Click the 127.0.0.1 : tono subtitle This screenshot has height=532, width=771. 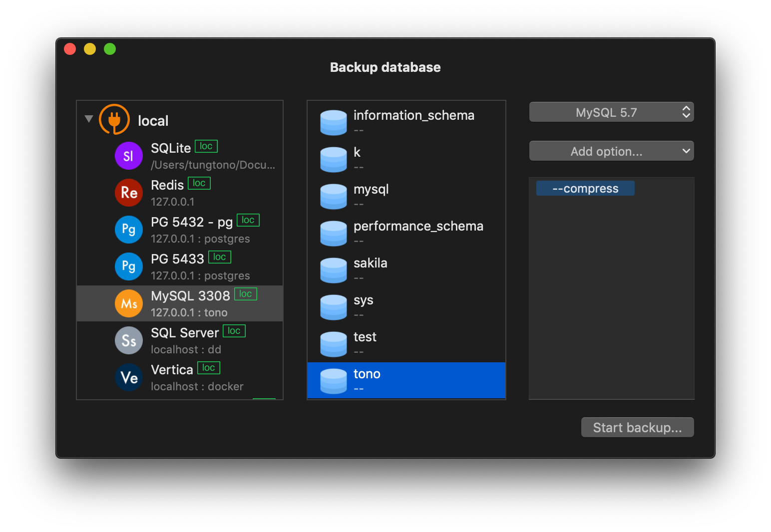pyautogui.click(x=189, y=312)
